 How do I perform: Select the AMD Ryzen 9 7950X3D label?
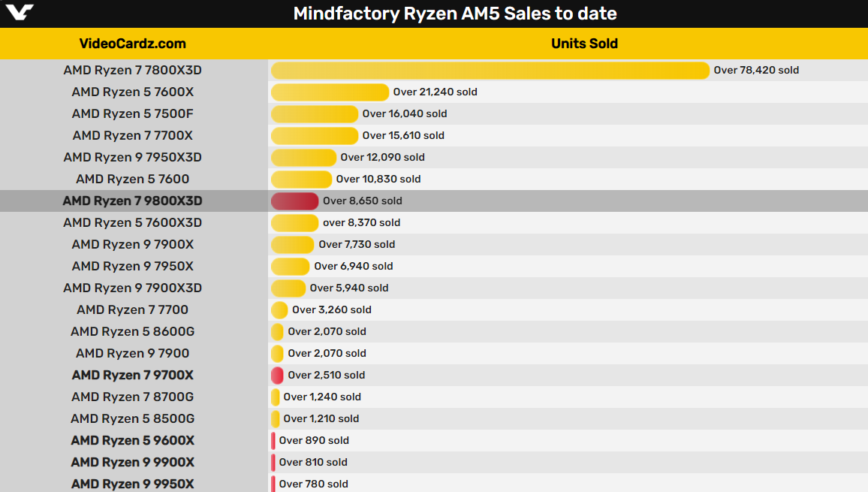pyautogui.click(x=133, y=158)
